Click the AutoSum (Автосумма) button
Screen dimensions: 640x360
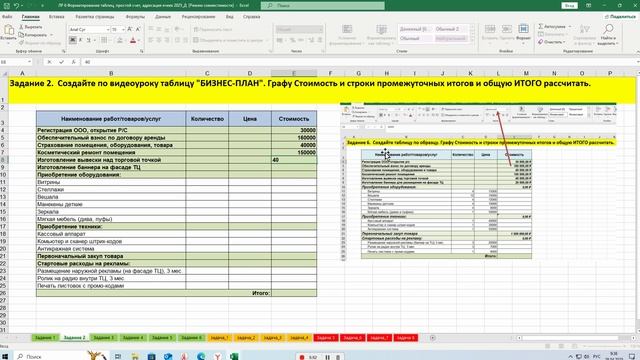pos(552,27)
